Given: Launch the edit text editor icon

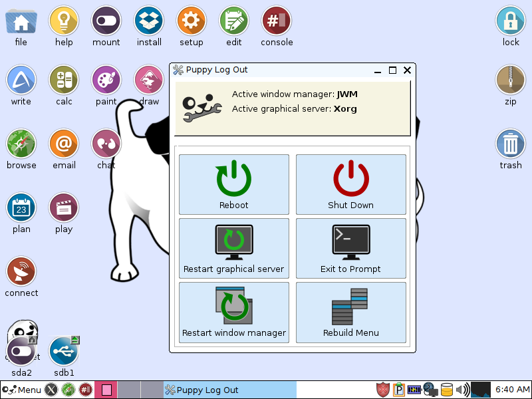Looking at the screenshot, I should [x=234, y=21].
